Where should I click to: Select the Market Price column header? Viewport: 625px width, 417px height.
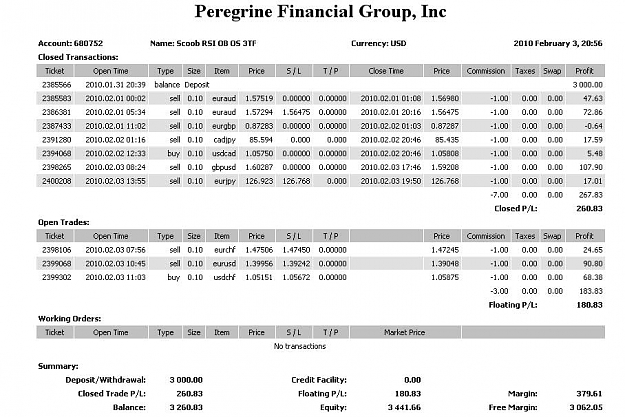405,332
